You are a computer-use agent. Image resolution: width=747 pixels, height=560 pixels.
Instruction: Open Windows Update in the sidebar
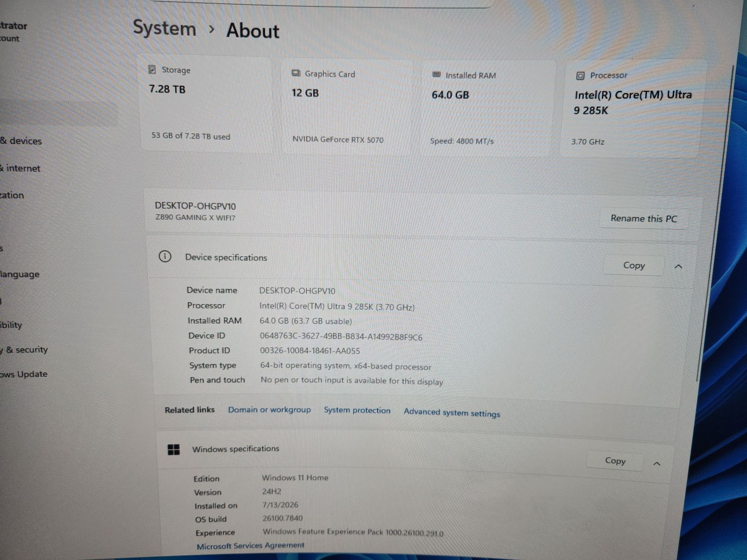coord(24,374)
